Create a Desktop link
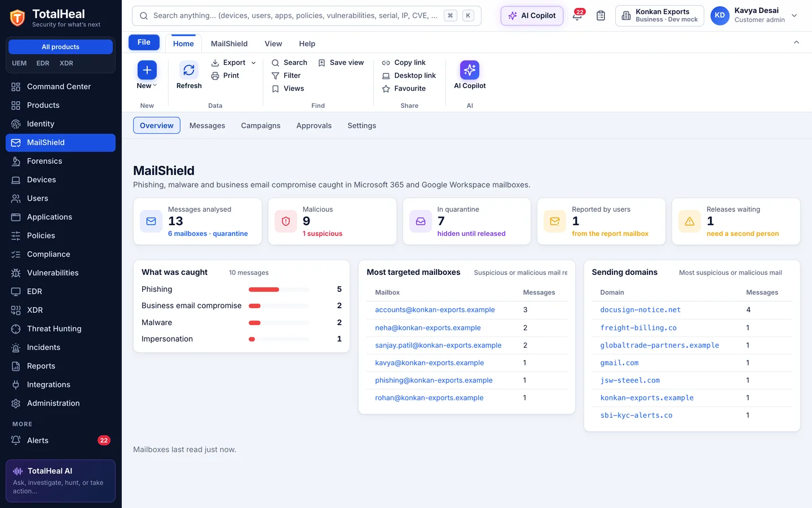The image size is (812, 508). [x=409, y=76]
